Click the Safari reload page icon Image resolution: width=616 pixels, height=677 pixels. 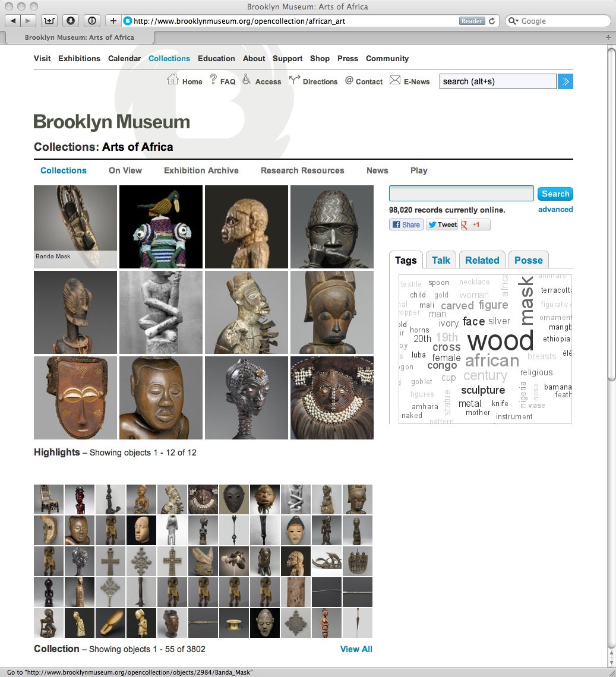pyautogui.click(x=491, y=21)
